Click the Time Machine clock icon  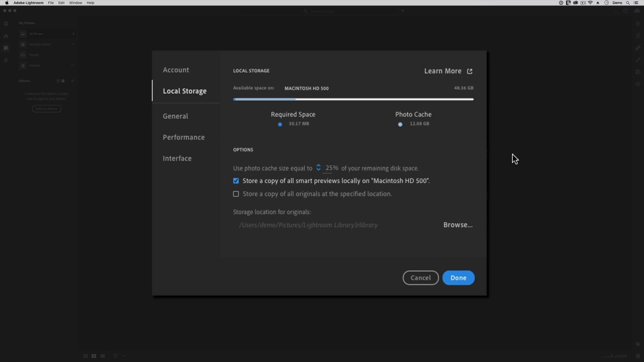[x=606, y=3]
